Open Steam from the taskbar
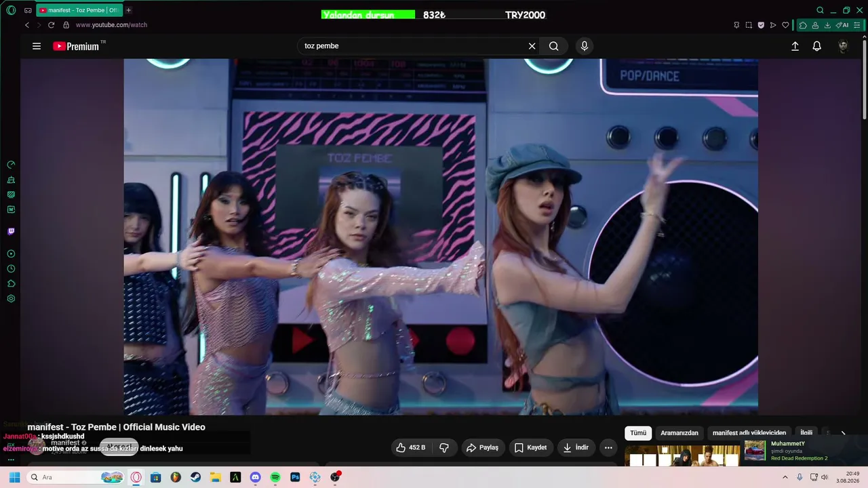 tap(195, 477)
